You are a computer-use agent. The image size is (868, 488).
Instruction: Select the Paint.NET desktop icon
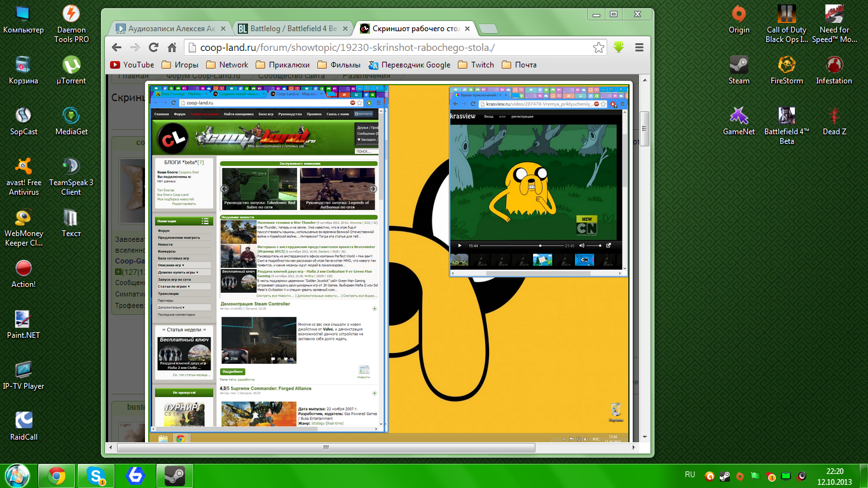point(24,325)
